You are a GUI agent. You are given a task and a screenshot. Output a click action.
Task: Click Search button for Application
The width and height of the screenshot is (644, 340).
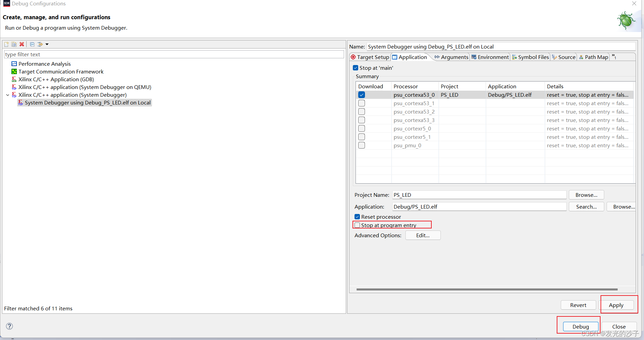point(586,207)
